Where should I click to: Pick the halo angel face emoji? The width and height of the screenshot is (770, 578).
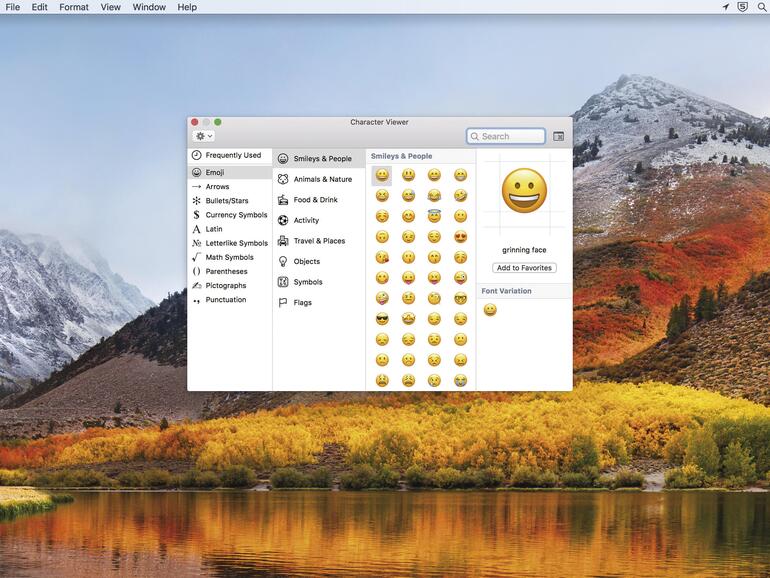tap(434, 216)
